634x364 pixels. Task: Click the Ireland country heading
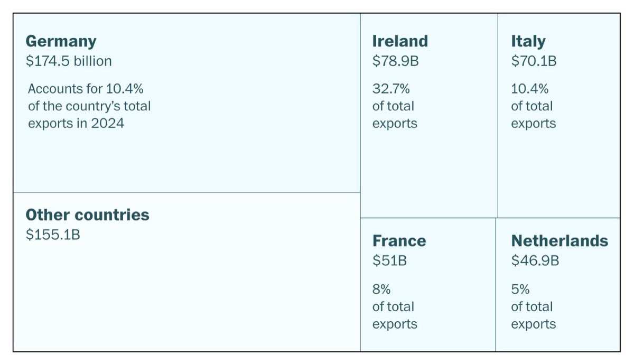(x=400, y=41)
